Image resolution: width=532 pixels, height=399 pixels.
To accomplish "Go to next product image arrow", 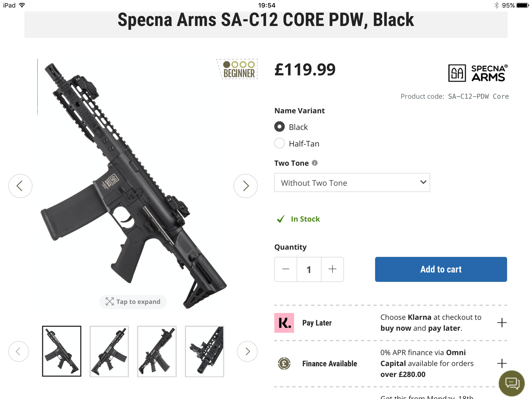I will click(245, 186).
